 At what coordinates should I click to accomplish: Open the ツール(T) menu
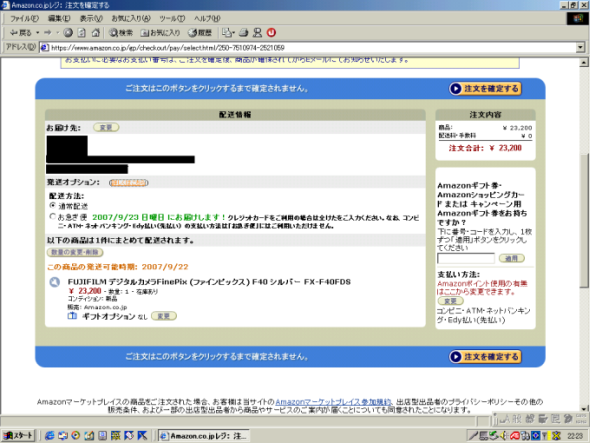tap(172, 18)
